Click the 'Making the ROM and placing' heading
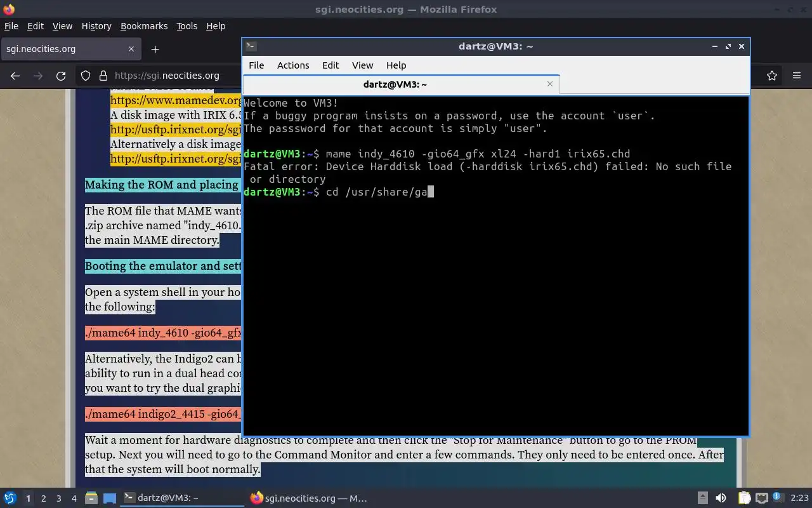Image resolution: width=812 pixels, height=508 pixels. coord(162,185)
